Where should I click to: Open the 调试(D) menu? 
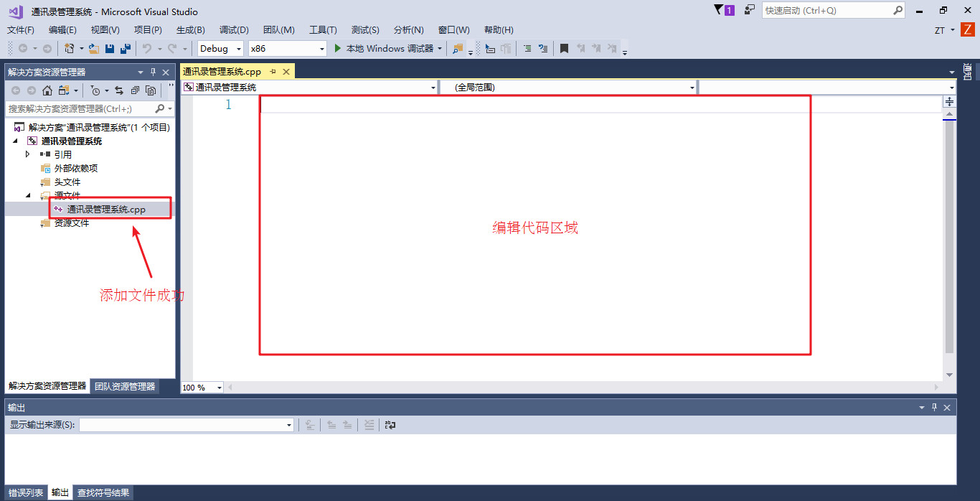click(x=234, y=30)
